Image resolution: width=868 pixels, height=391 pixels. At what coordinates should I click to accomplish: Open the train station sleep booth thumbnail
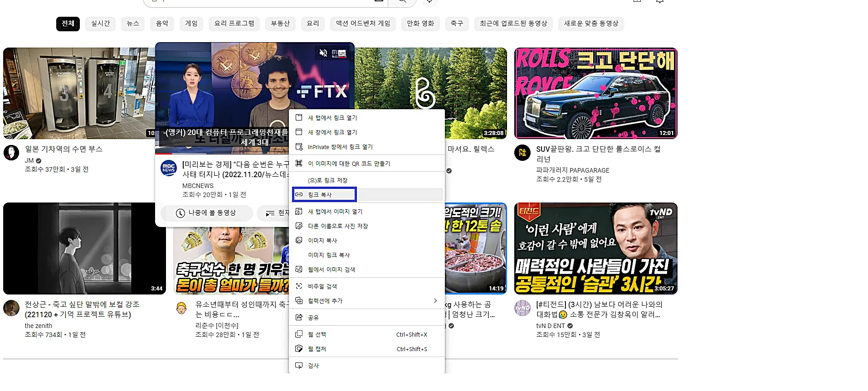(79, 93)
